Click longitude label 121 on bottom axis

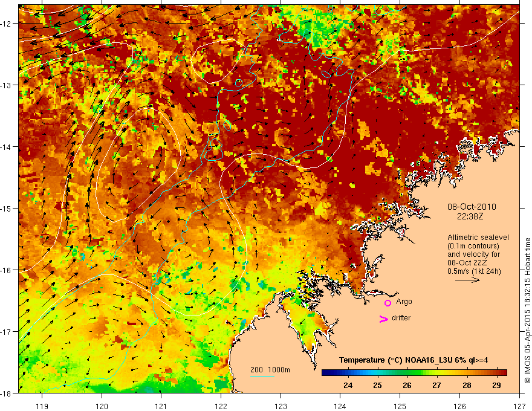(x=161, y=406)
